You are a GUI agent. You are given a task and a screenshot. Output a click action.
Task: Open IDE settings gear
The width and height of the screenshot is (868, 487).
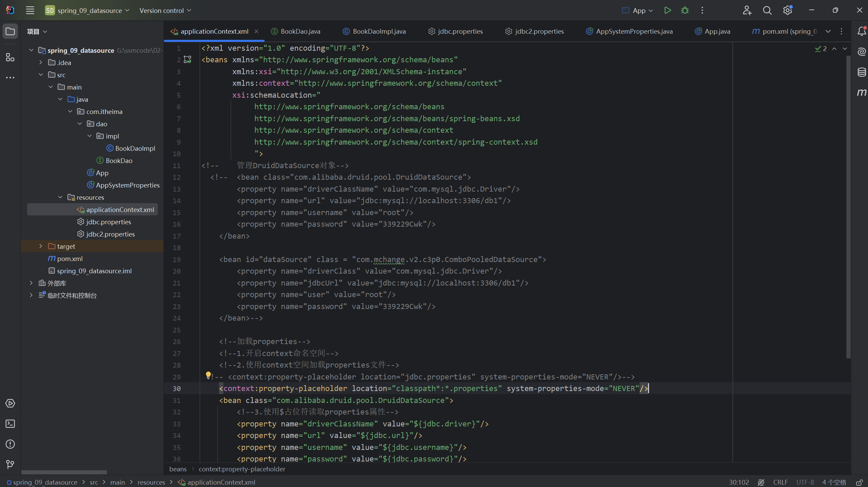pos(788,10)
